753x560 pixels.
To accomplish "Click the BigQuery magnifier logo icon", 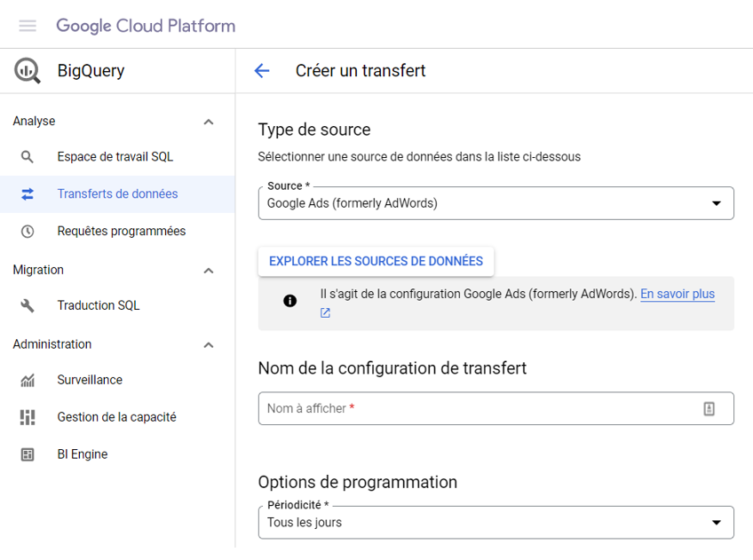I will tap(28, 70).
